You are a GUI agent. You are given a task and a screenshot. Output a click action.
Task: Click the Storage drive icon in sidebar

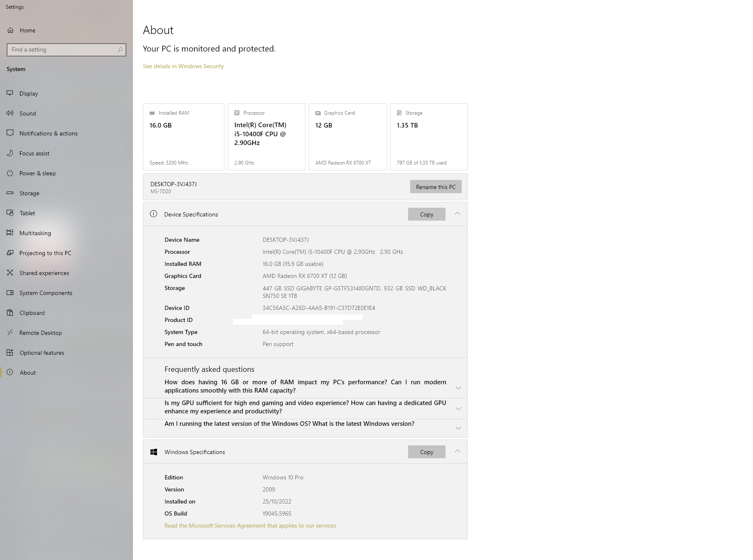10,193
